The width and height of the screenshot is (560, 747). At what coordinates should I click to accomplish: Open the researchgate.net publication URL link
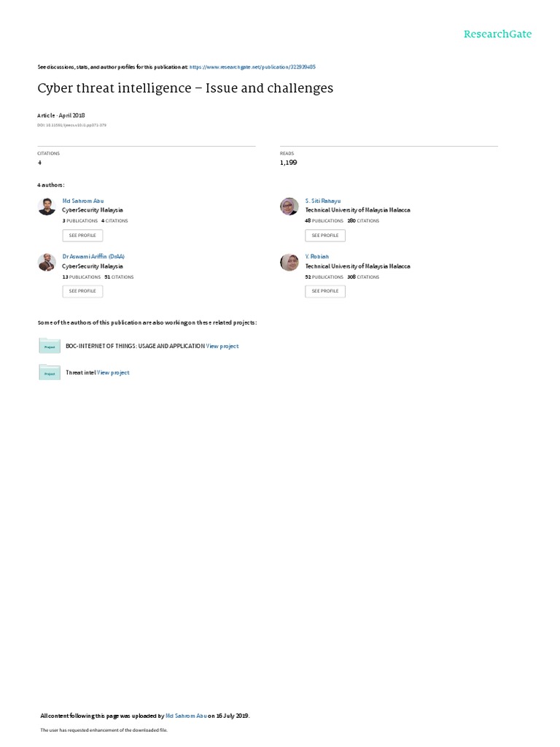(x=252, y=67)
